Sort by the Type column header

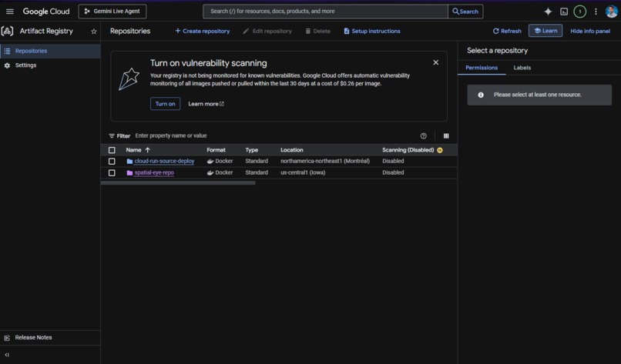(x=251, y=150)
